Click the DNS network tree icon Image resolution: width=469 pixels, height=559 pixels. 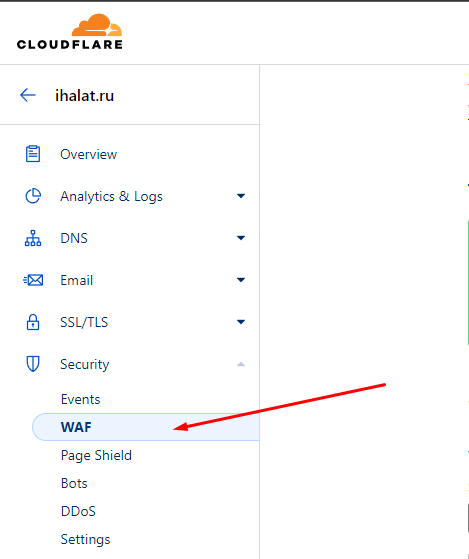(33, 238)
